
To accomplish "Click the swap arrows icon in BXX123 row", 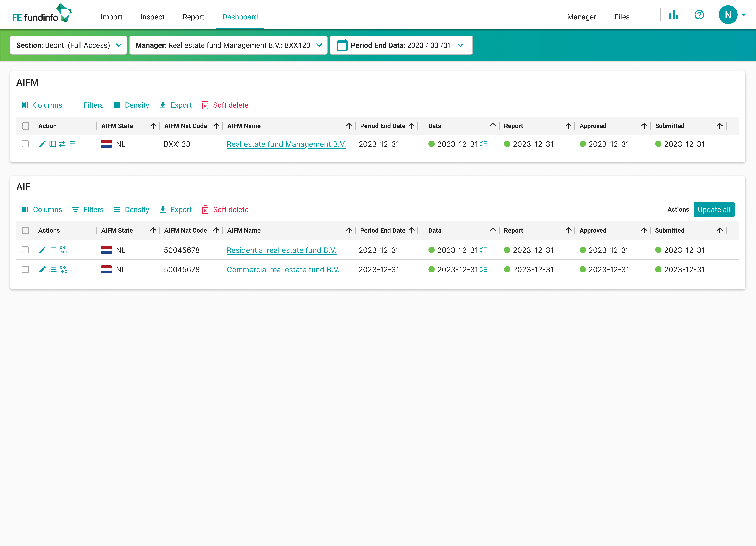I will point(62,144).
